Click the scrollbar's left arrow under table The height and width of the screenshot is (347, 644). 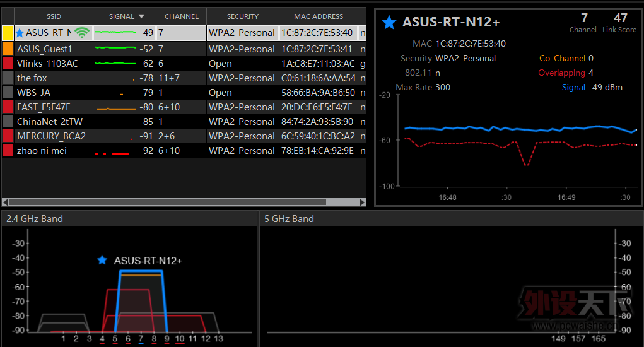(5, 202)
